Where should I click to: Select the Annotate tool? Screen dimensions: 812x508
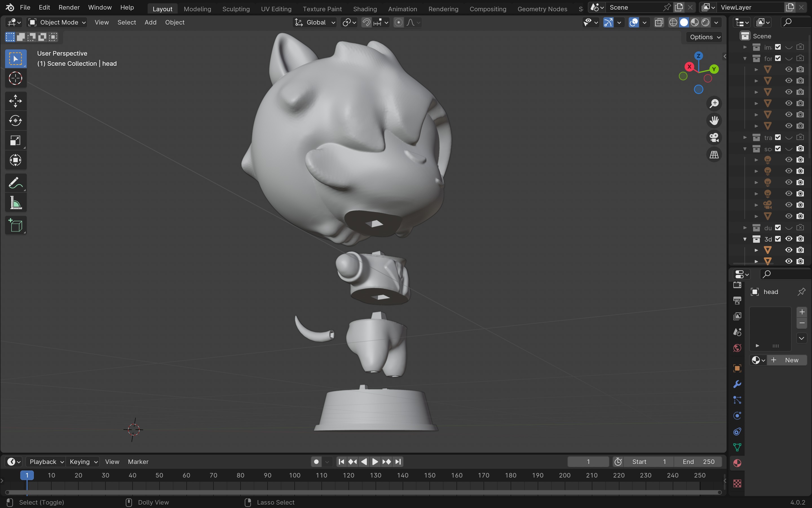pyautogui.click(x=16, y=183)
